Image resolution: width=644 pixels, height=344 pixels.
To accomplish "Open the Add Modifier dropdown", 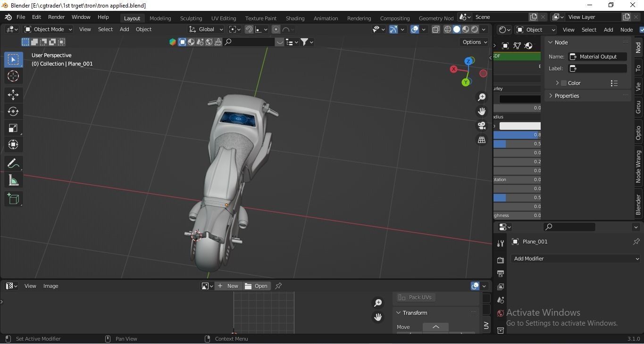I will (576, 259).
